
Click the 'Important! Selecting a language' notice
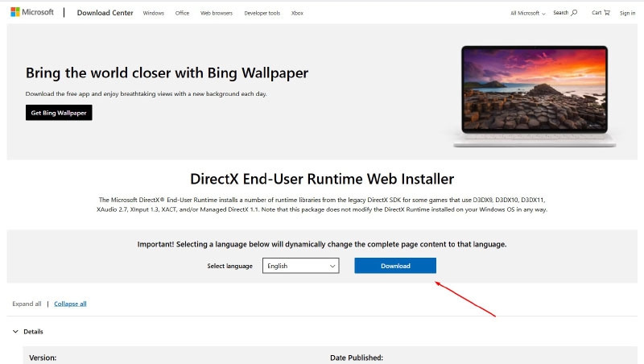pos(322,244)
